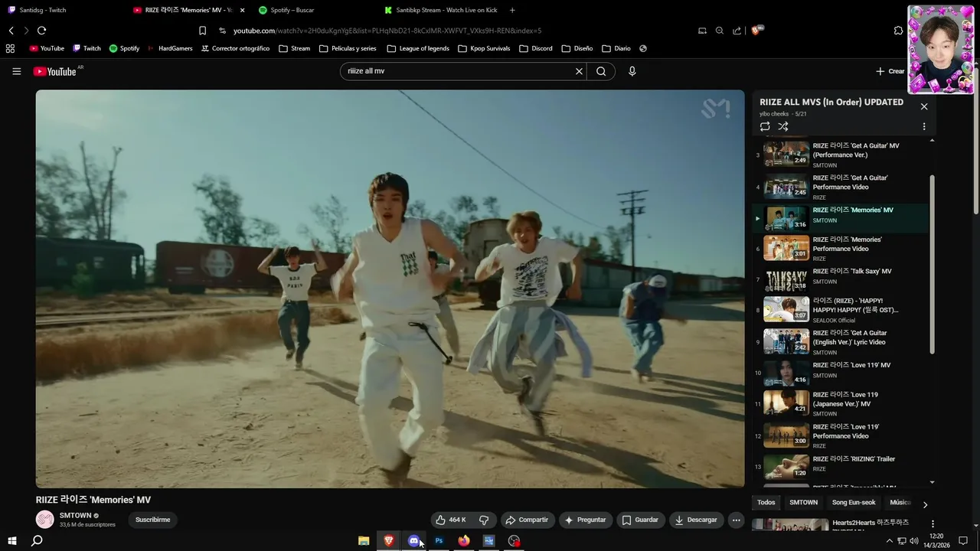Viewport: 980px width, 551px height.
Task: Click the address bar URL field
Action: 452,31
